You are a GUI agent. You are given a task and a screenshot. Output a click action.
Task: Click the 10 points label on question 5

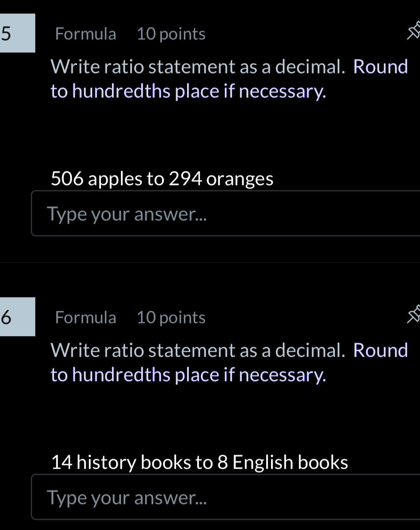coord(171,34)
